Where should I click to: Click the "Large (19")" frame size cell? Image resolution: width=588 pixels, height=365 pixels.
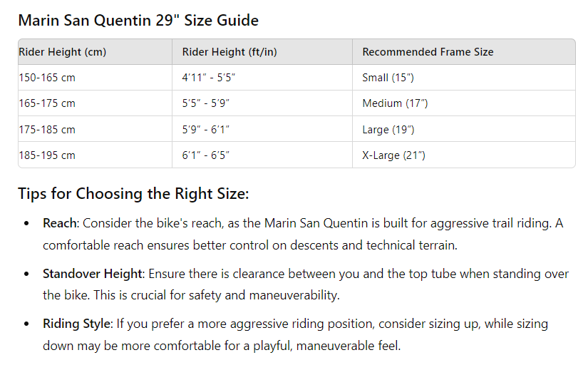(388, 130)
